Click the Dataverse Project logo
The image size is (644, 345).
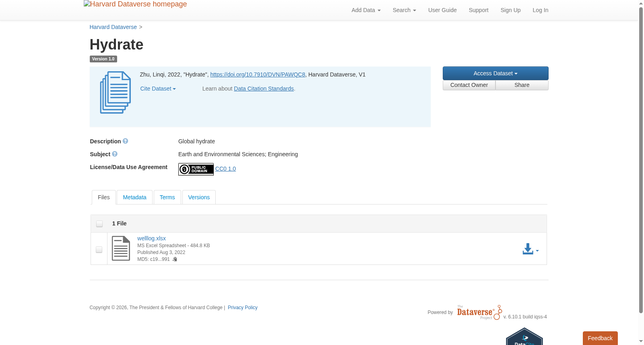tap(479, 312)
